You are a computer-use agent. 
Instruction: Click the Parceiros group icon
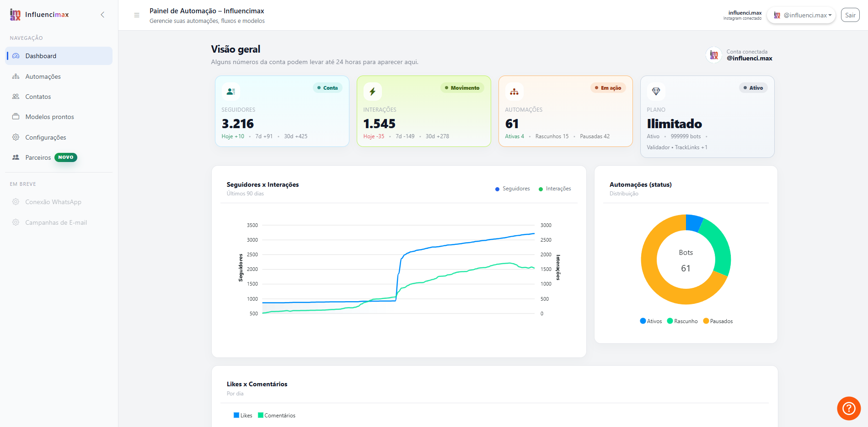pos(16,157)
